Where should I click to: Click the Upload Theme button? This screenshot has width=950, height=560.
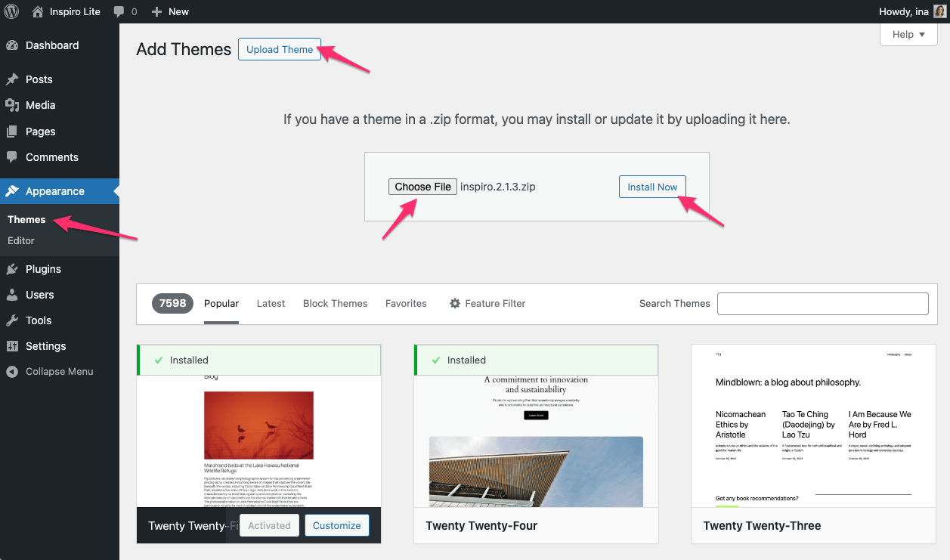tap(280, 49)
